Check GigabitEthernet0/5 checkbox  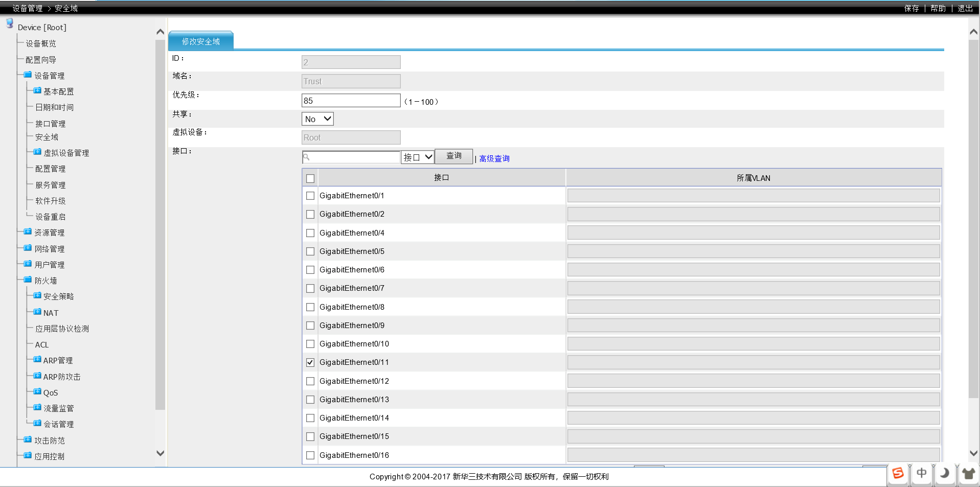(x=310, y=251)
